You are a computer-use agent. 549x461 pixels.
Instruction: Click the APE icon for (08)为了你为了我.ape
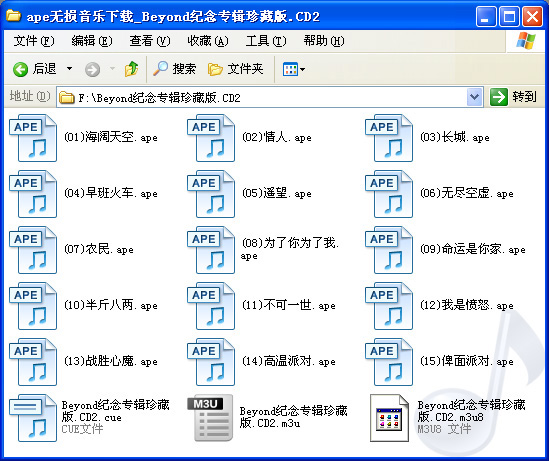(211, 250)
